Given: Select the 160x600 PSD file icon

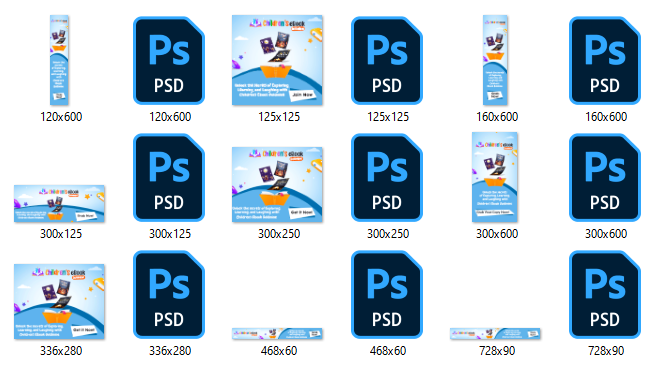Looking at the screenshot, I should 605,60.
